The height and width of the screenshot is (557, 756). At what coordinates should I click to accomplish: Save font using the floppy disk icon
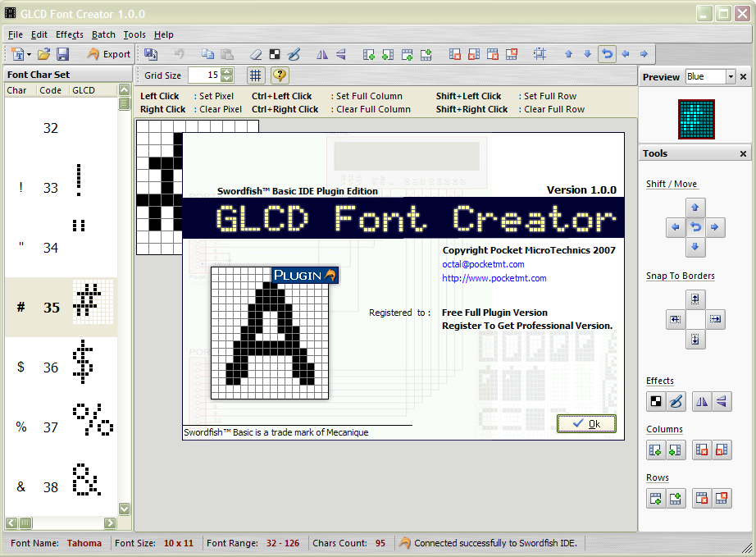[62, 54]
